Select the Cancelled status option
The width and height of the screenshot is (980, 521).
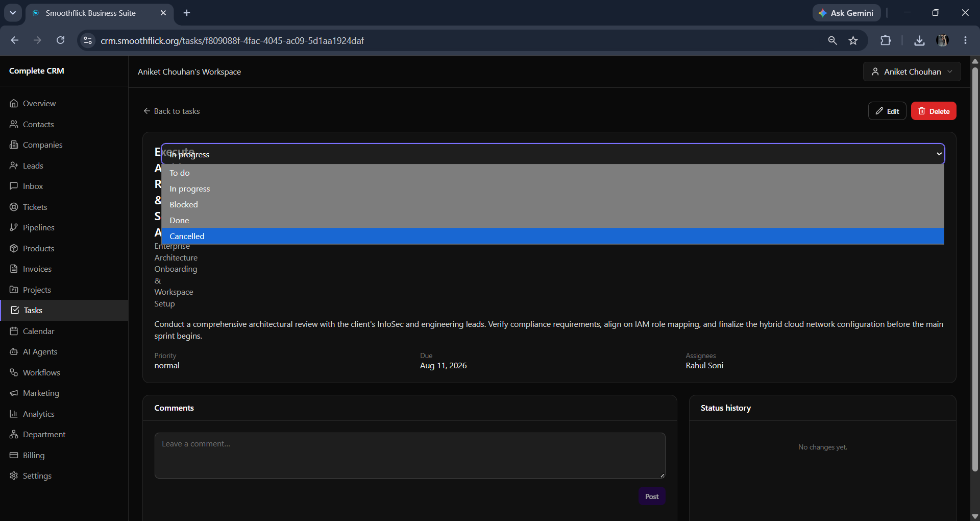(553, 236)
